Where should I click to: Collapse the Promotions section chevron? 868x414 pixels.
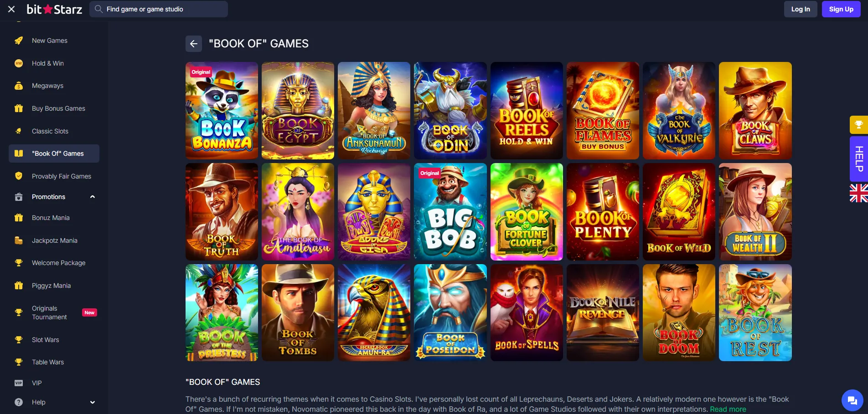[93, 197]
